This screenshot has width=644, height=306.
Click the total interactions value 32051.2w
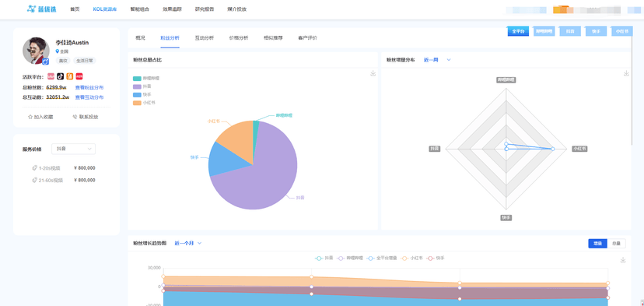pyautogui.click(x=58, y=97)
